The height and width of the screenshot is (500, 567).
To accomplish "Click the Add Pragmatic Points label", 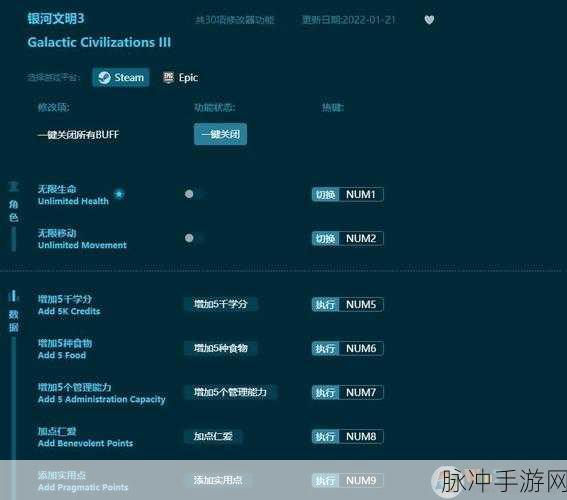I will point(83,487).
